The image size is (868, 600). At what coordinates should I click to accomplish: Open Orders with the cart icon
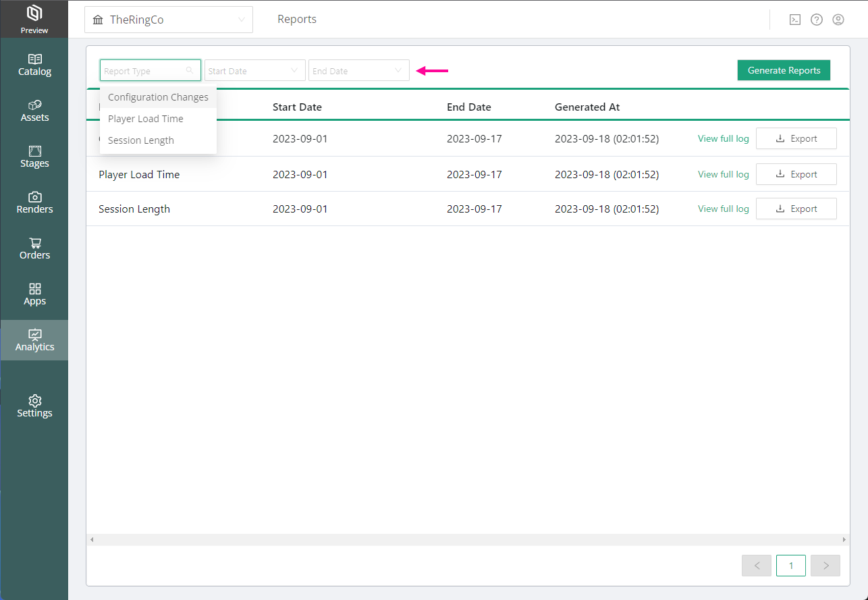[x=34, y=248]
